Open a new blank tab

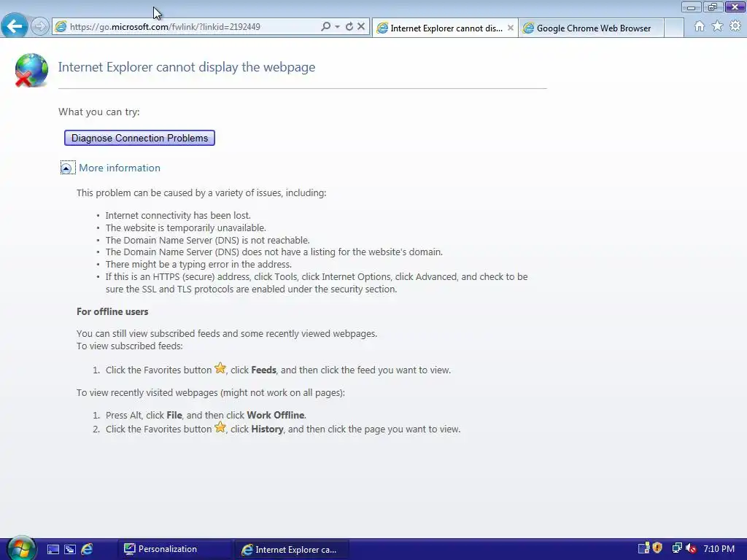[x=673, y=28]
